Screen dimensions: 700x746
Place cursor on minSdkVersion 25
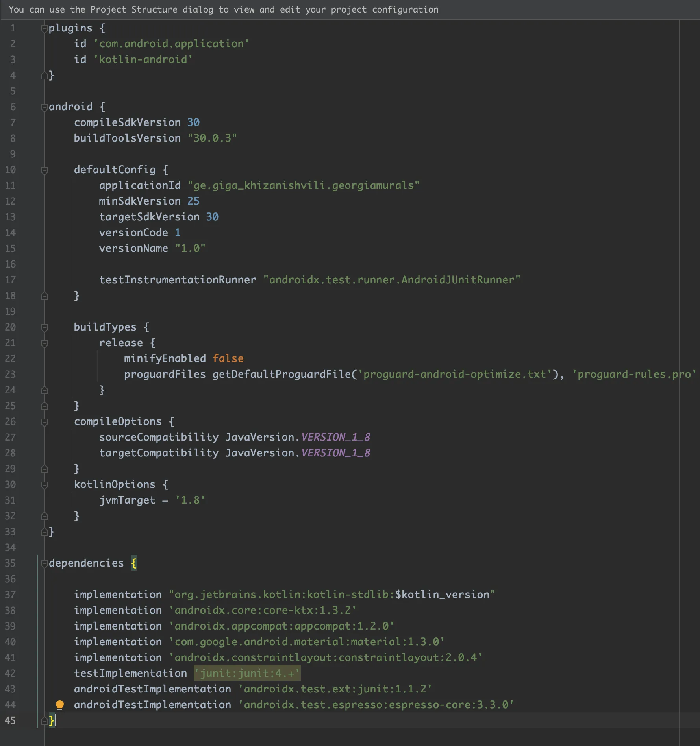[149, 201]
